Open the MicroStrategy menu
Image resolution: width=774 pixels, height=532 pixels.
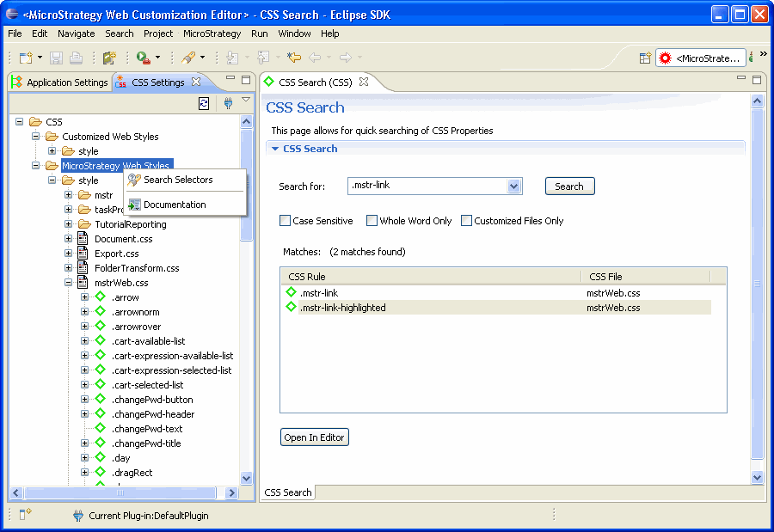click(212, 34)
